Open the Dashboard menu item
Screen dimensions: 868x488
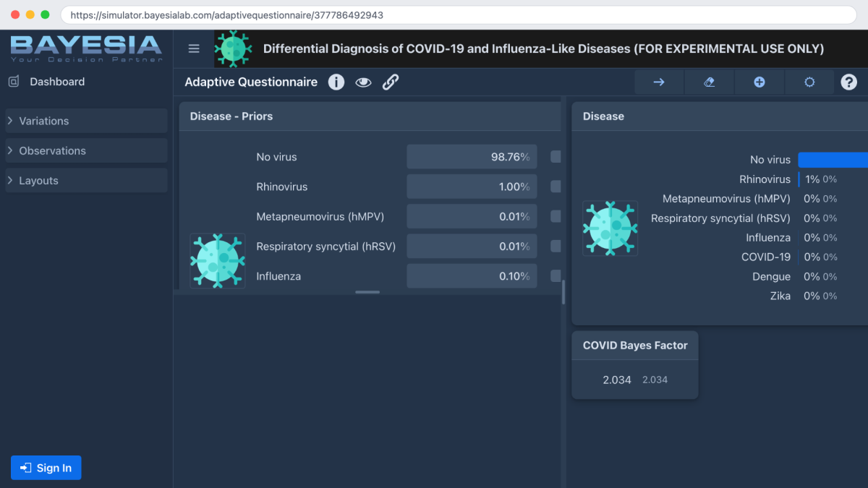coord(57,82)
